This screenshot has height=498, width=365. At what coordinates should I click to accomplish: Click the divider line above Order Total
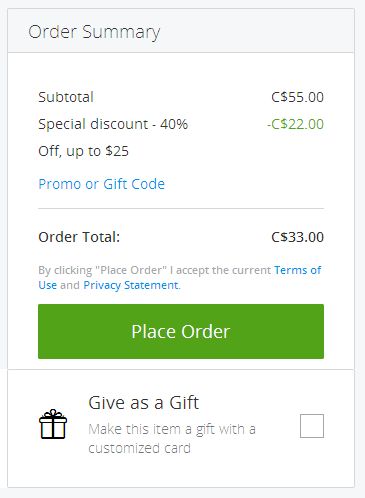(x=181, y=208)
